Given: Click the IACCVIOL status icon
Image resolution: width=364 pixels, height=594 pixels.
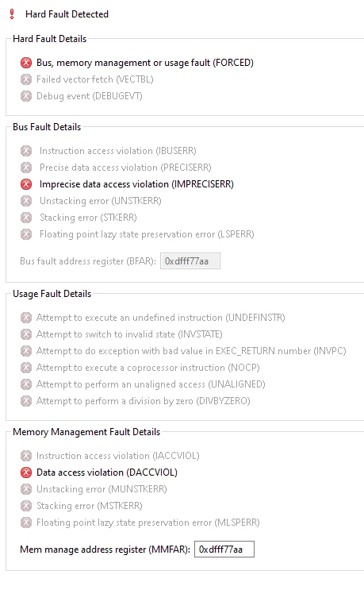Looking at the screenshot, I should [26, 456].
